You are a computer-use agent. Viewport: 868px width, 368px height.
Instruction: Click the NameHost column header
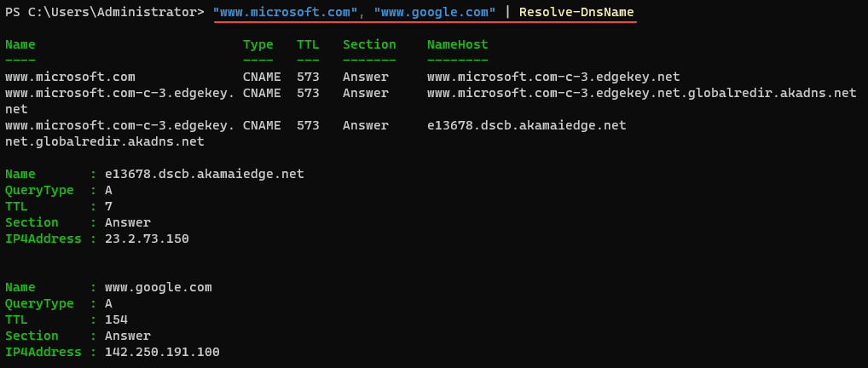pyautogui.click(x=457, y=44)
